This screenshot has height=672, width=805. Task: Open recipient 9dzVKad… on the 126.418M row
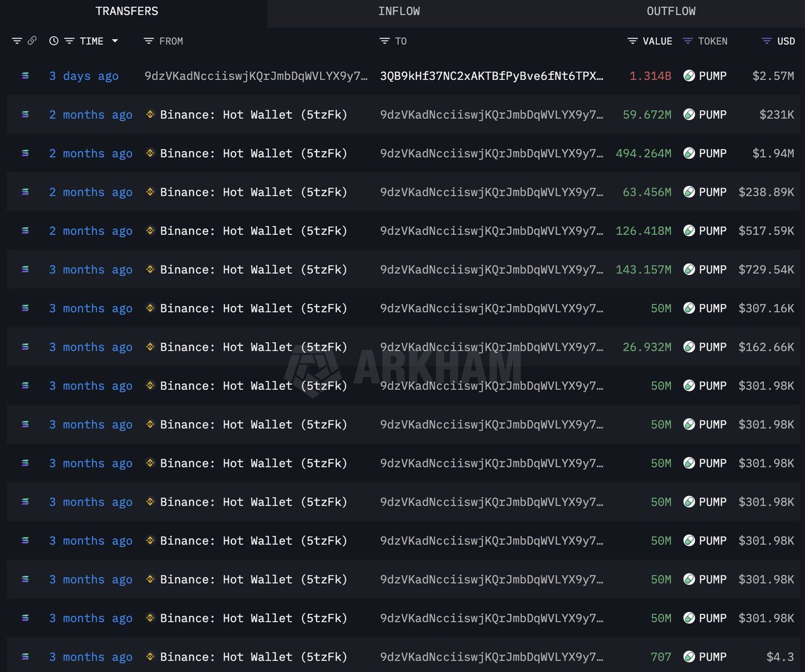(x=492, y=231)
